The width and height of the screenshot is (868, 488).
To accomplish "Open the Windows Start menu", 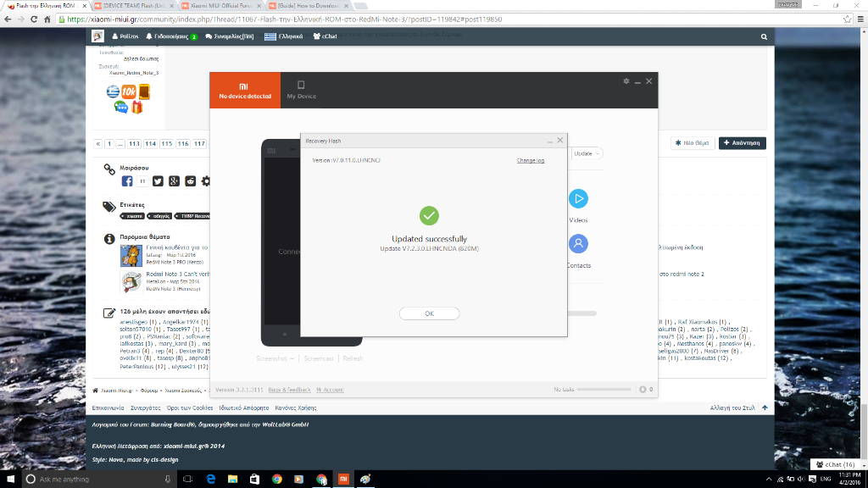I will pos(10,480).
